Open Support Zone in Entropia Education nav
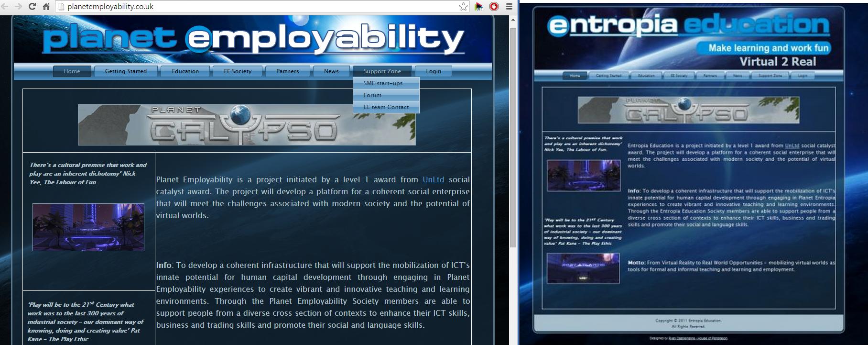868x345 pixels. [x=770, y=76]
